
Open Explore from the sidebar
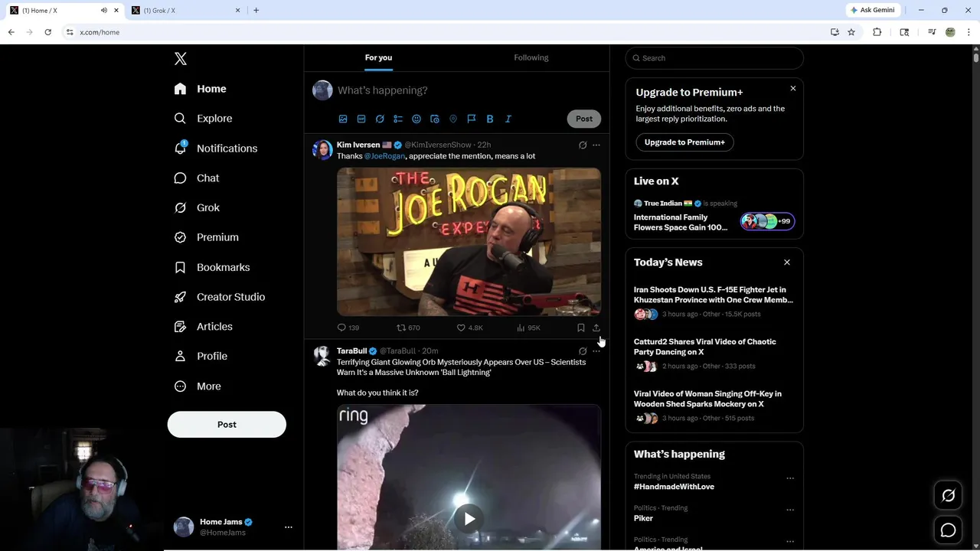pos(203,119)
